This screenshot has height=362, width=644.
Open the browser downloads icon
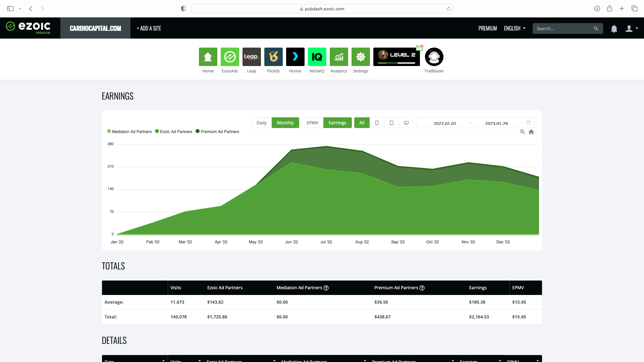[x=597, y=9]
